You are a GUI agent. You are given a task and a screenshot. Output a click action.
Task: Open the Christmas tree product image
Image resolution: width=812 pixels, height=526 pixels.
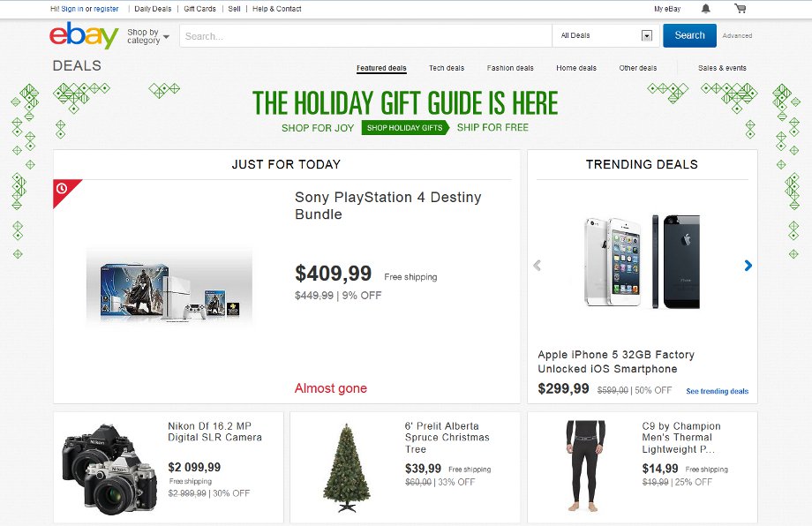tap(347, 468)
